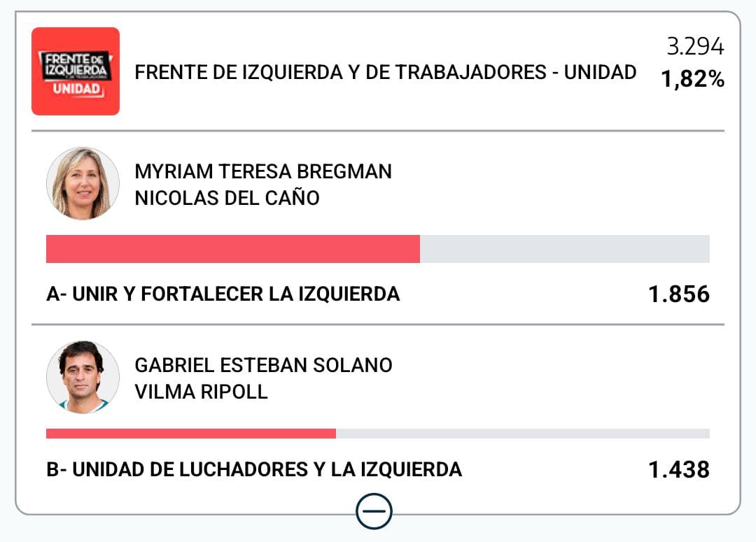Click the Frente de Izquierda Unidad logo
Image resolution: width=756 pixels, height=542 pixels.
(76, 71)
